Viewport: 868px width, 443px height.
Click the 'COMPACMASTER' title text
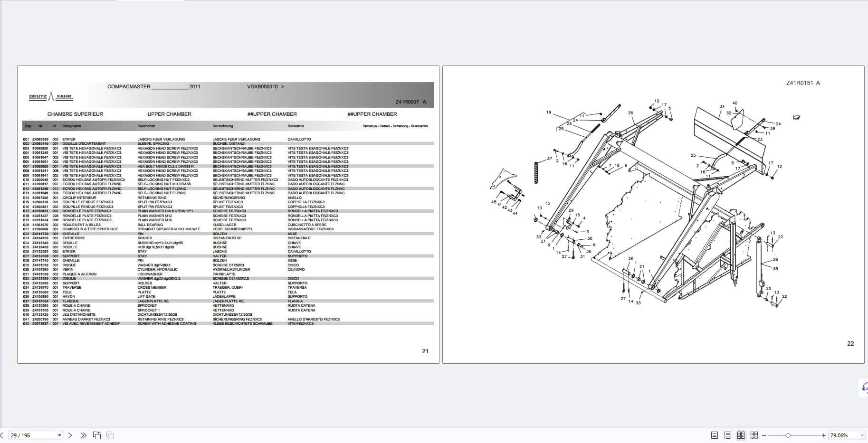point(129,87)
